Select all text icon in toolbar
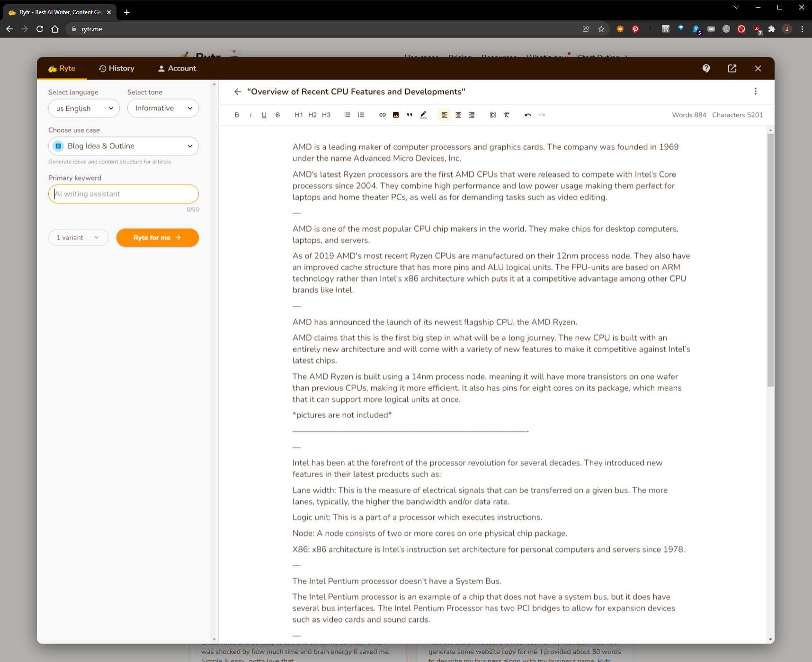This screenshot has height=662, width=812. (x=493, y=115)
